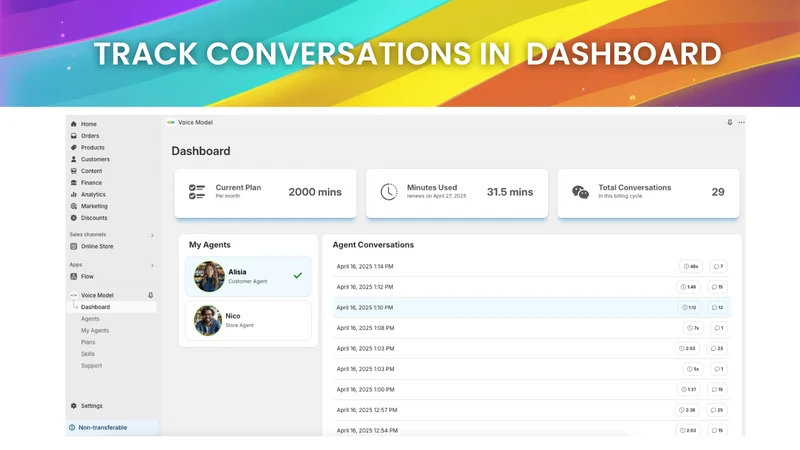
Task: Click the Voice Model title in header
Action: click(195, 122)
